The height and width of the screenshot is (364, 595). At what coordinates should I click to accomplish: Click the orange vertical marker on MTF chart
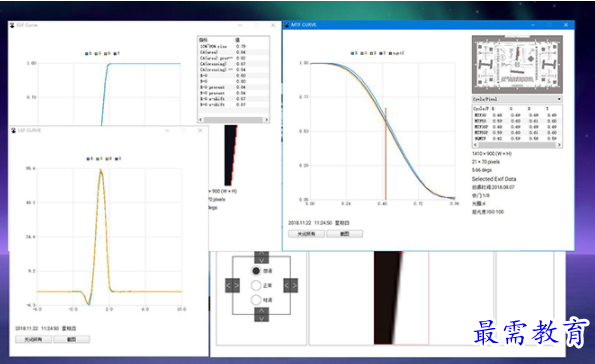[386, 154]
